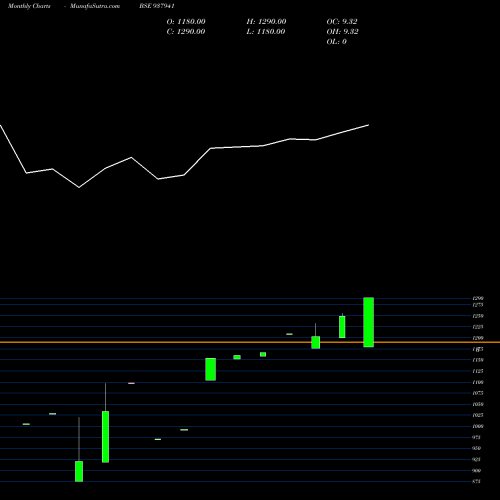Click the green candle body between 1200 and 1250
This screenshot has width=500, height=500.
[x=342, y=327]
